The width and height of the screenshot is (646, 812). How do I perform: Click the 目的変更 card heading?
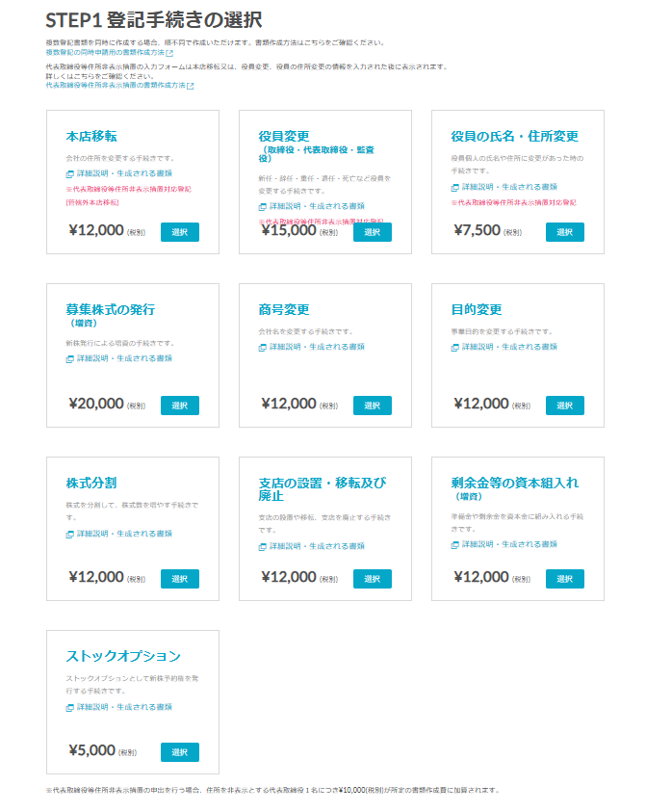477,310
